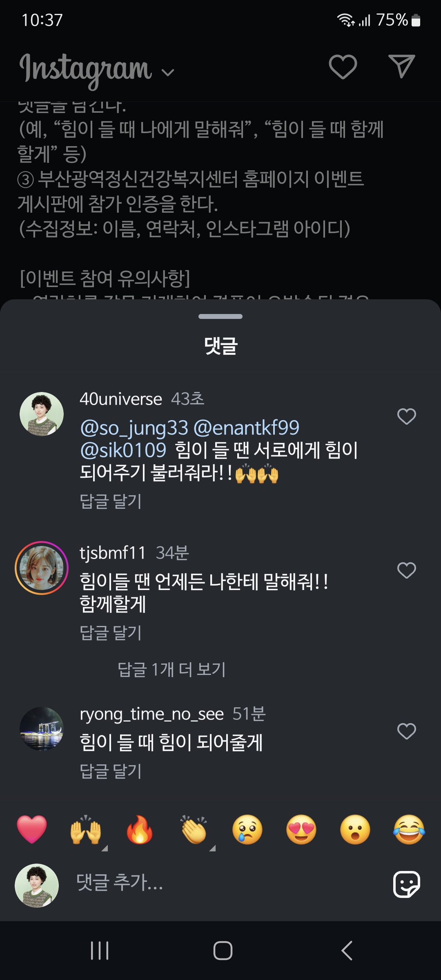Tap '답글 달기' under tjsbmf11 comment
The width and height of the screenshot is (441, 980).
click(111, 633)
